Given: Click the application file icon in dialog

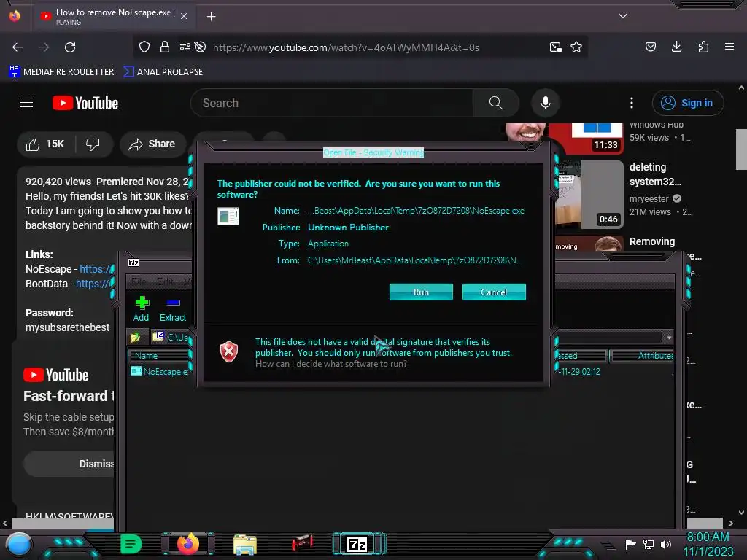Looking at the screenshot, I should click(x=228, y=216).
